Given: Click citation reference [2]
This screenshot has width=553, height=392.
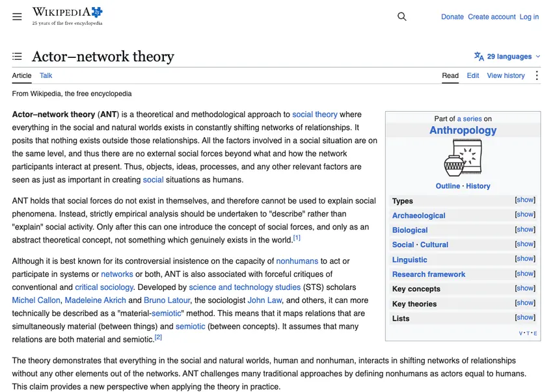Looking at the screenshot, I should (x=158, y=337).
